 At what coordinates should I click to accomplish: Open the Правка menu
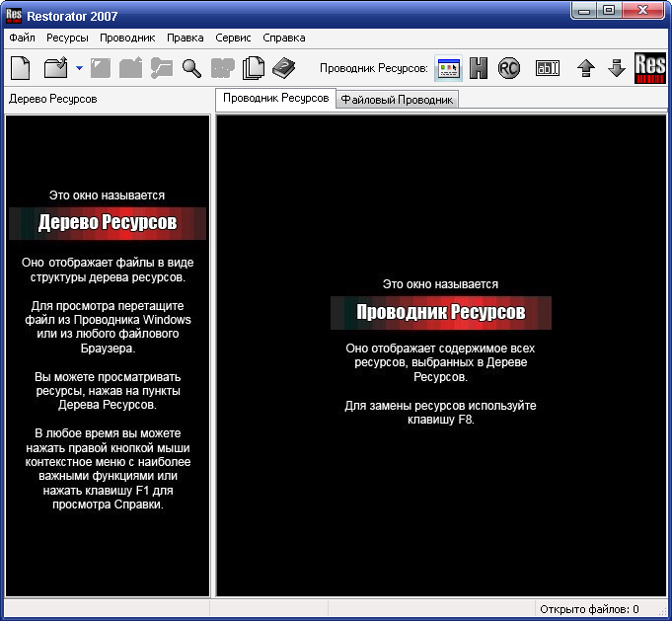click(x=186, y=38)
